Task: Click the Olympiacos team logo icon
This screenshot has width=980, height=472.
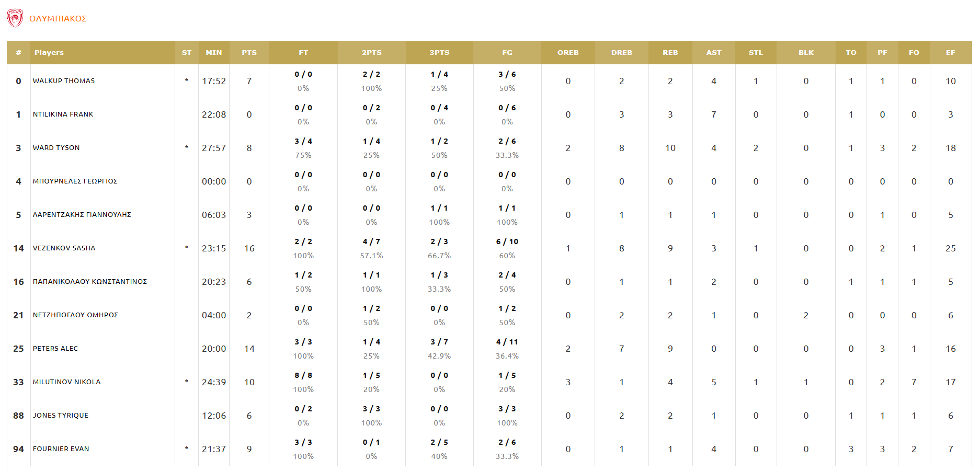Action: 15,18
